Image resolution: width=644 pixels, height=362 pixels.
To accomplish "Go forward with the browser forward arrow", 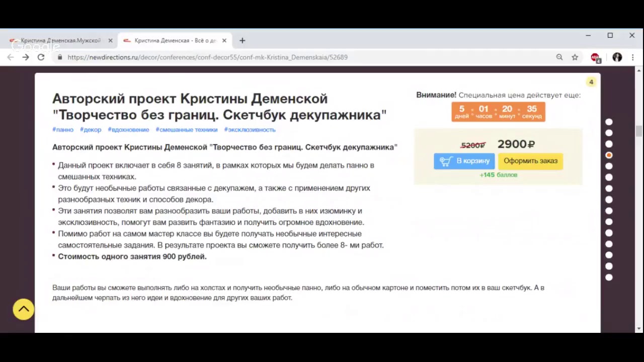I will 26,57.
